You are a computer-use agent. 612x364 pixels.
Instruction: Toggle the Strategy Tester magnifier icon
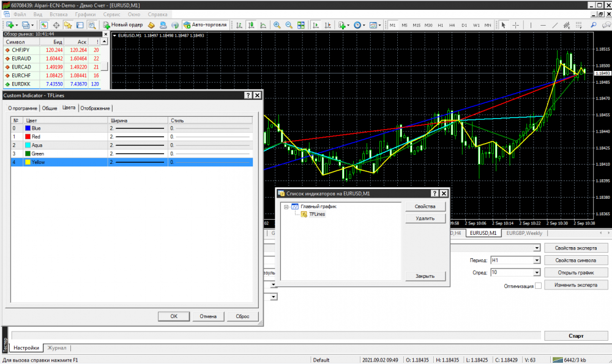coord(92,25)
